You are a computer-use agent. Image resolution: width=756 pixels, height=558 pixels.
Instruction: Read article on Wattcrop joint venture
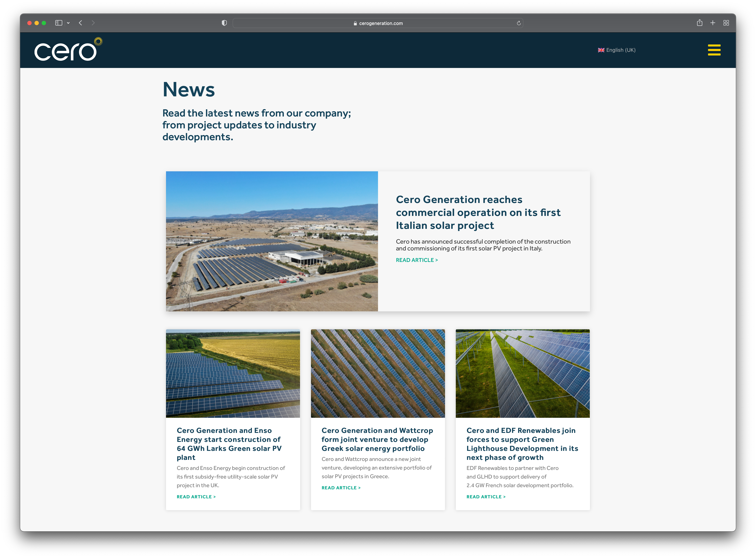(x=341, y=488)
